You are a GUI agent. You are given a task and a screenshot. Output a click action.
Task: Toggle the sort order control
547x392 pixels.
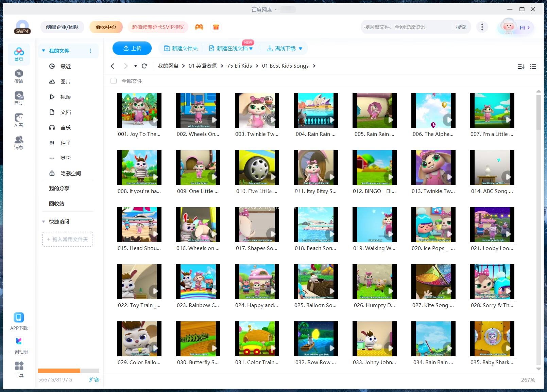(521, 67)
